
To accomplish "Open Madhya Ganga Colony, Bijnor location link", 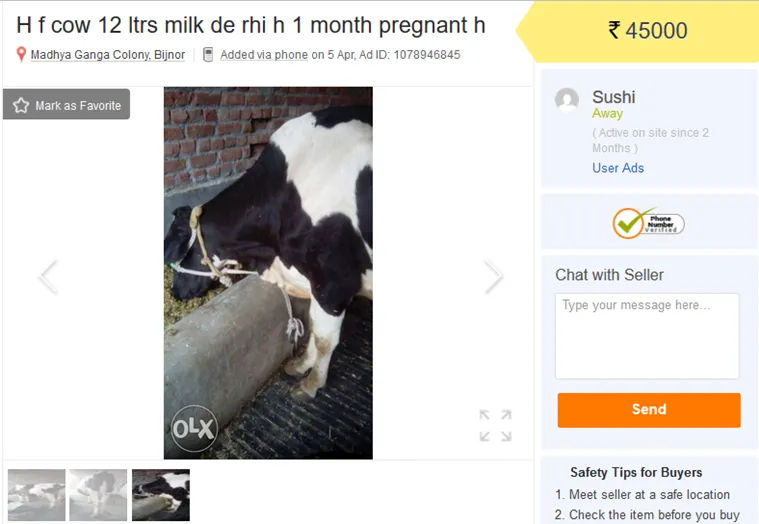I will [107, 55].
